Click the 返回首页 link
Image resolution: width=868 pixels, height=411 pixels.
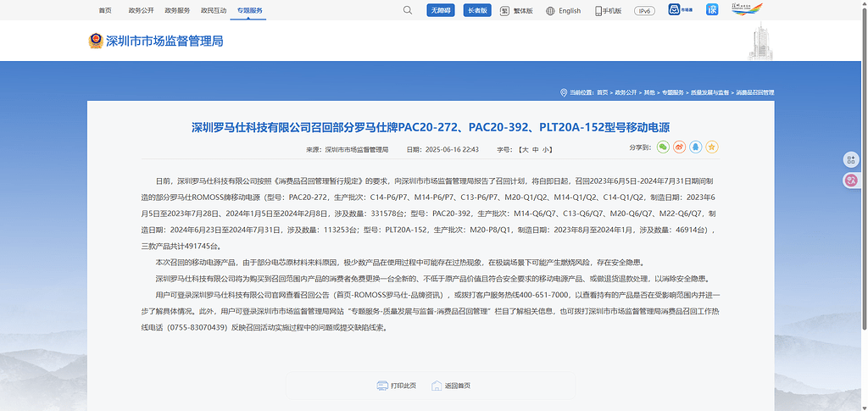tap(457, 386)
